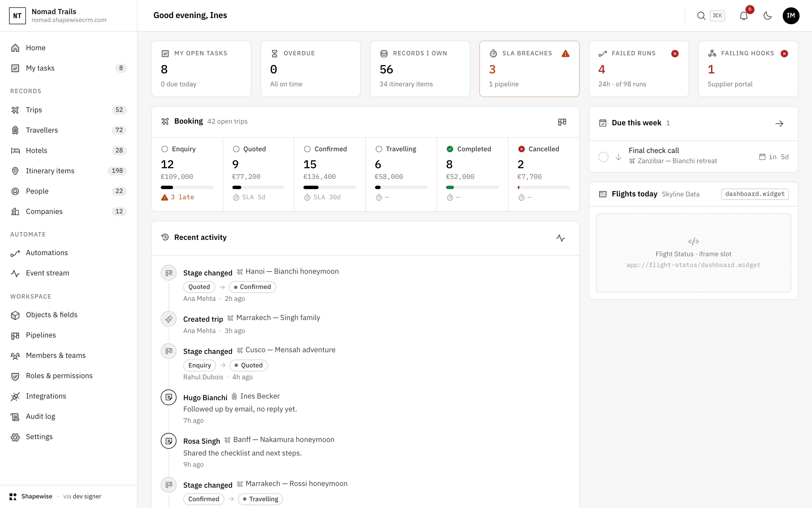
Task: Open activity pulse icon in Recent activity
Action: point(560,238)
